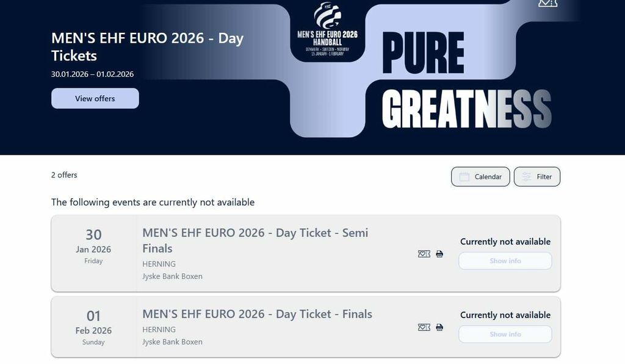Open the Calendar view
Viewport: 625px width, 364px height.
pos(480,177)
